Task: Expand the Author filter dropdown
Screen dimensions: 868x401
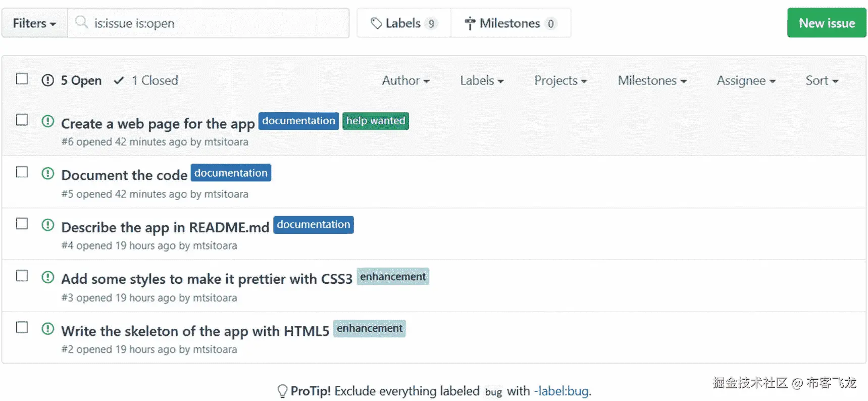Action: pyautogui.click(x=405, y=81)
